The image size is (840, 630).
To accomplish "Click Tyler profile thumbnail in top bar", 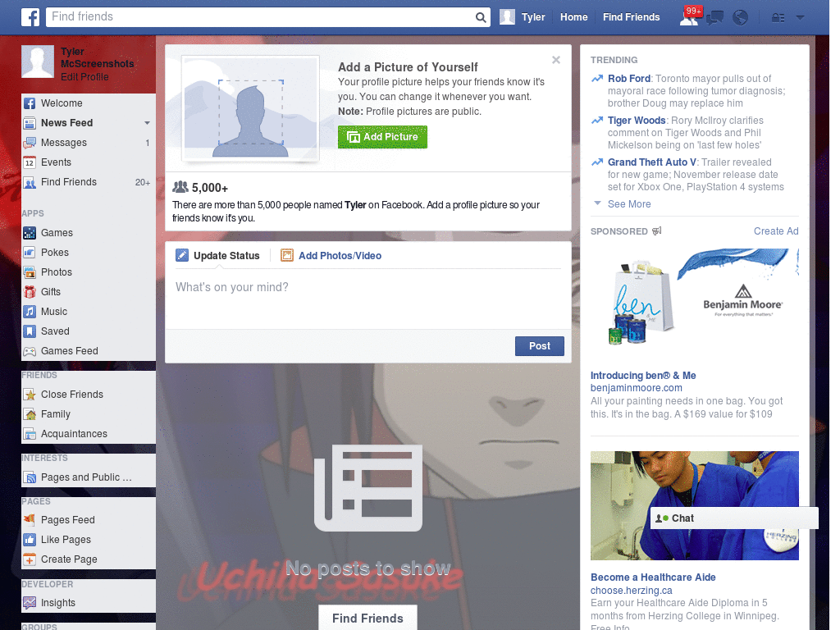I will 507,17.
